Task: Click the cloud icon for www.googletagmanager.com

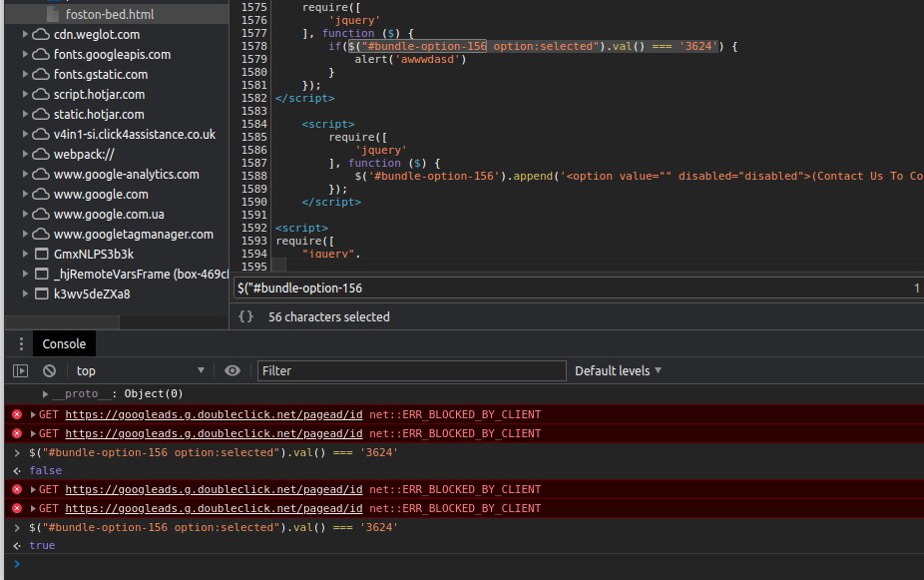Action: pyautogui.click(x=41, y=234)
